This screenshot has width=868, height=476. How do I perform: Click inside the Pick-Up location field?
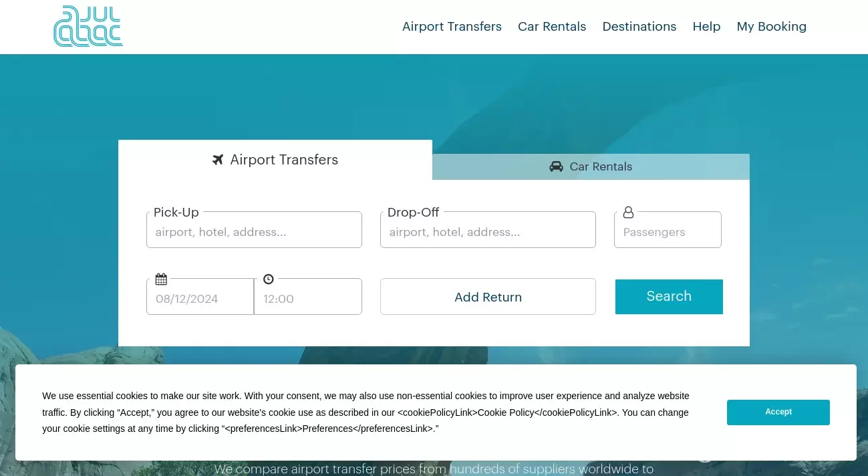coord(254,232)
